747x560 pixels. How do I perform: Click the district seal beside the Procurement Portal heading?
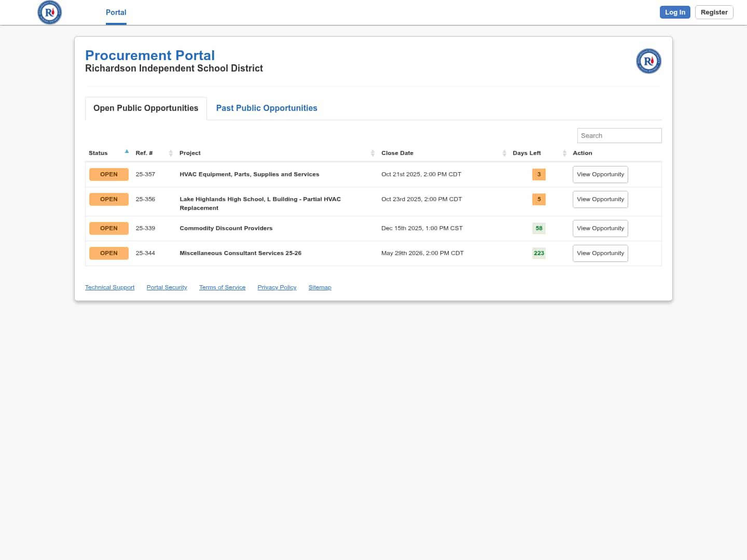pos(648,61)
